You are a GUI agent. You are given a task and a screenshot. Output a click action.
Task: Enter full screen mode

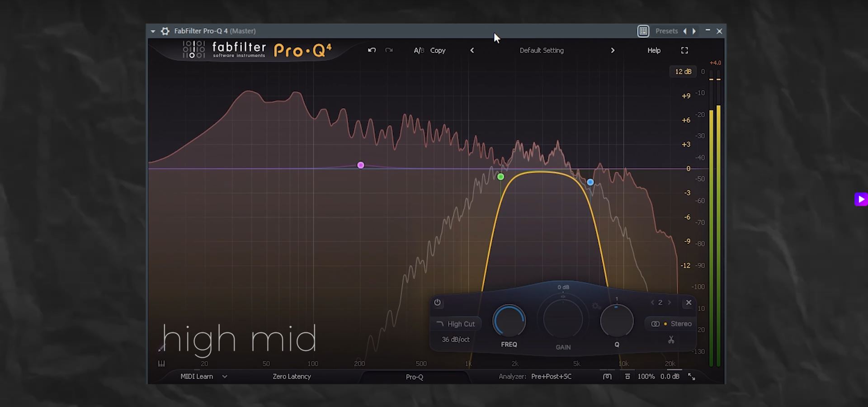(684, 51)
